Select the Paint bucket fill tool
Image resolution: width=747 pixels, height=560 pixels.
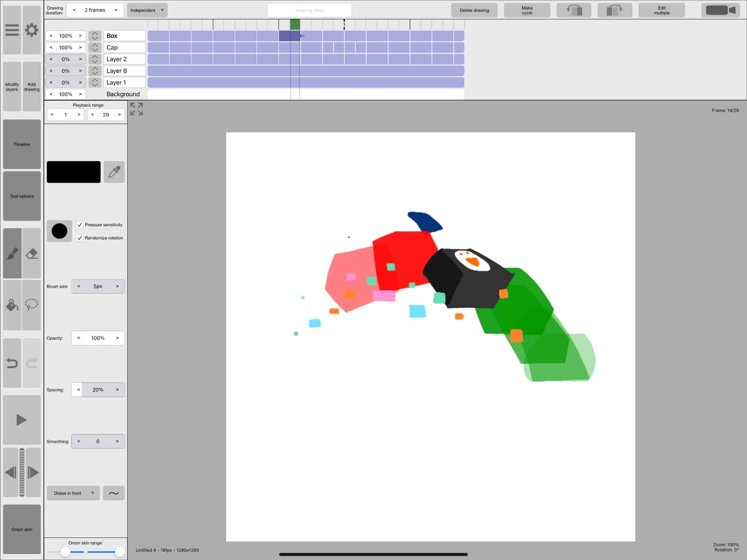click(12, 305)
